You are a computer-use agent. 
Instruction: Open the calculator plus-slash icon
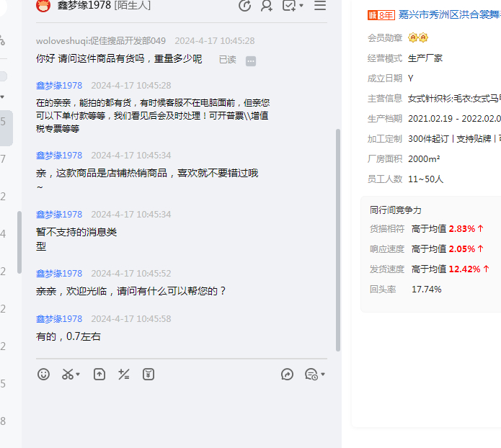point(124,374)
